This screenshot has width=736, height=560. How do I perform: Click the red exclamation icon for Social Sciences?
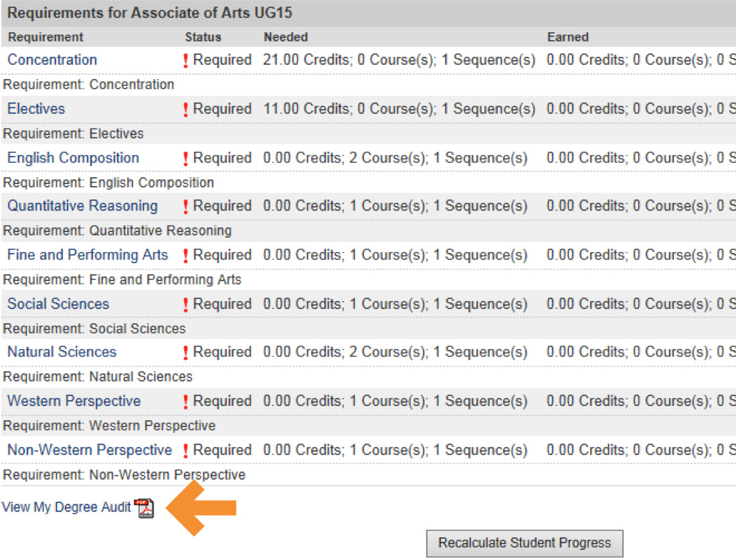coord(186,305)
